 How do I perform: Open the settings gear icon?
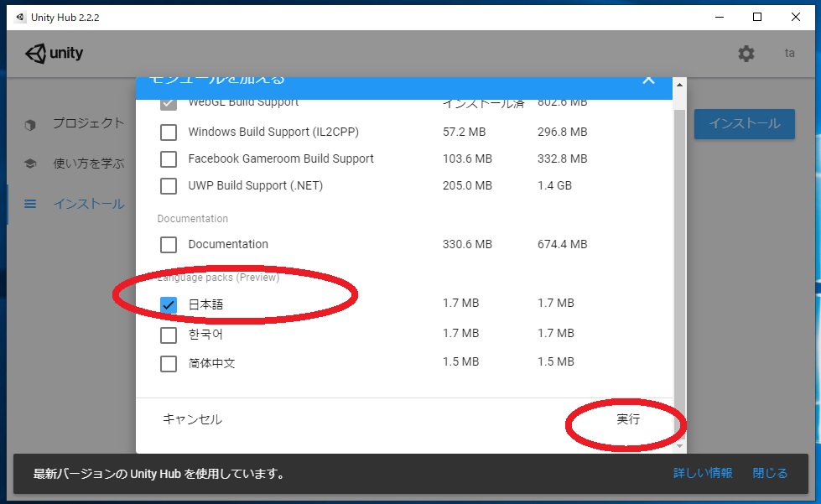746,54
